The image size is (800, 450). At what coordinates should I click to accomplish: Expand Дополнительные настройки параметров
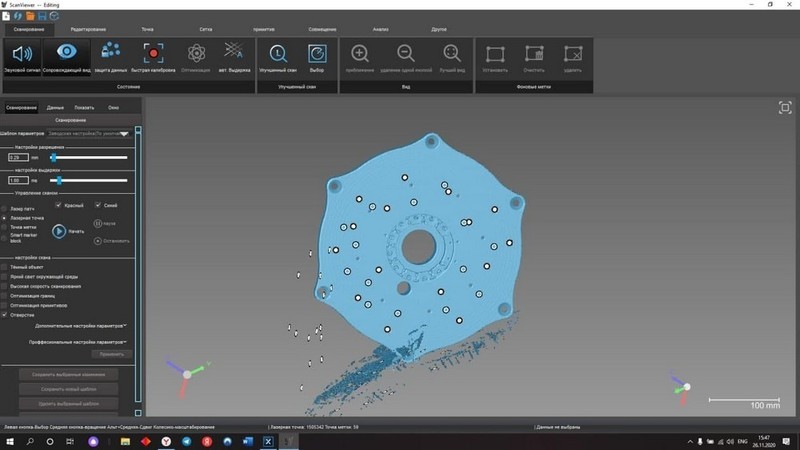coord(80,325)
